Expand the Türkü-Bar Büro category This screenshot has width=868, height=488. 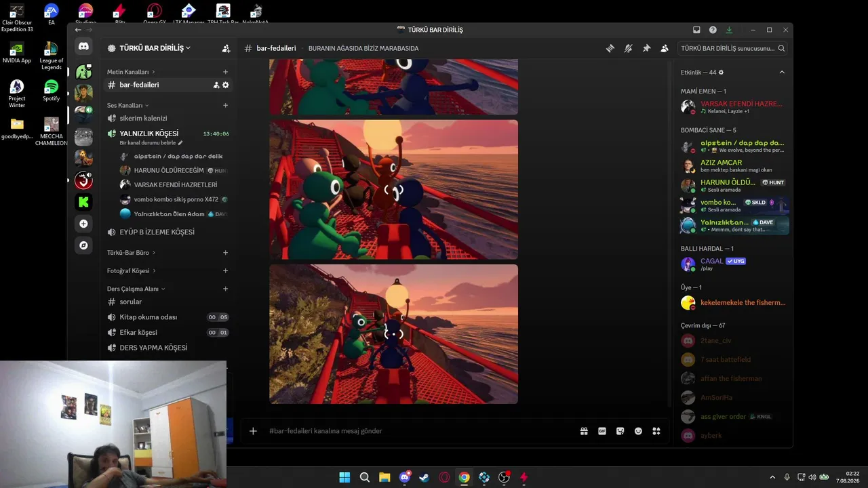point(131,253)
